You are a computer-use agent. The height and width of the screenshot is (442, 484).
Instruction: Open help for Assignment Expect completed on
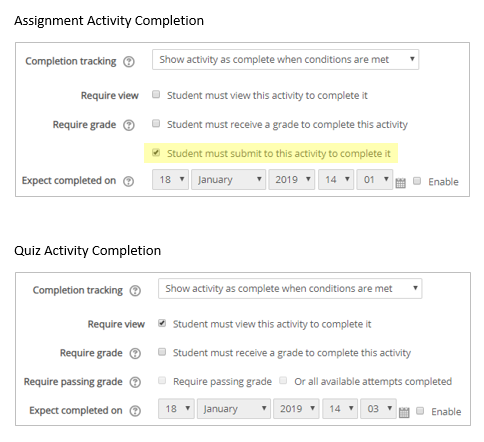point(128,181)
